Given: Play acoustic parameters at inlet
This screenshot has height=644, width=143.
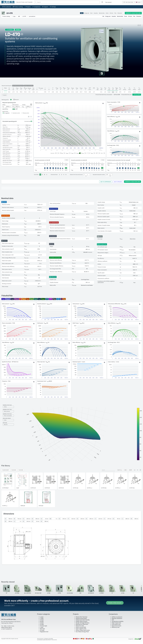Looking at the screenshot, I should (x=67, y=160).
